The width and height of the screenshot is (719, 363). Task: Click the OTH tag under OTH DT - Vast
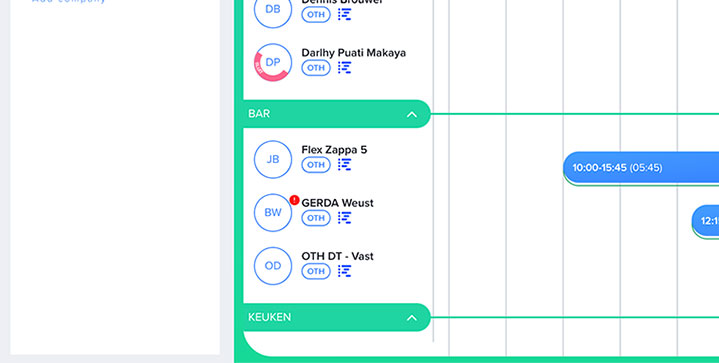[316, 271]
